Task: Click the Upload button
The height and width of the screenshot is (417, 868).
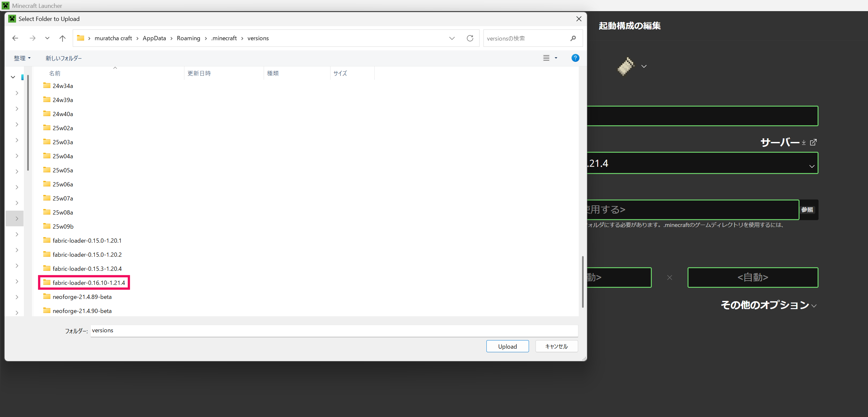Action: coord(507,346)
